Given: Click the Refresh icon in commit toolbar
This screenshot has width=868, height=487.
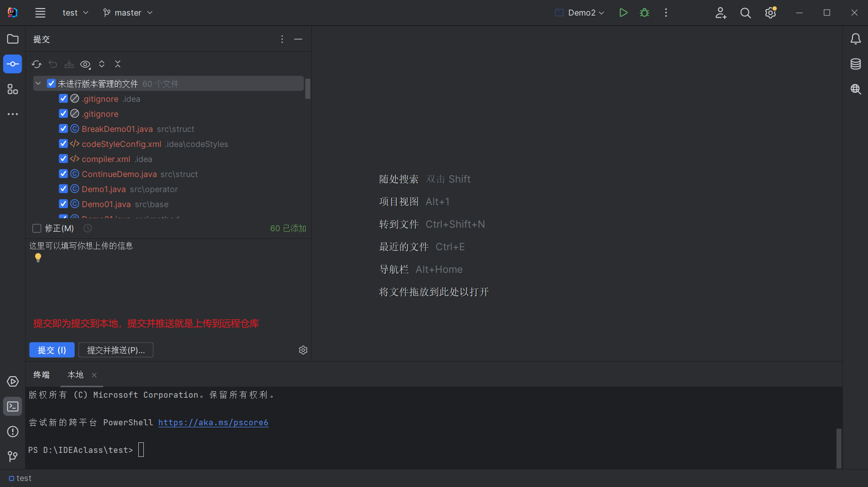Looking at the screenshot, I should pos(37,64).
